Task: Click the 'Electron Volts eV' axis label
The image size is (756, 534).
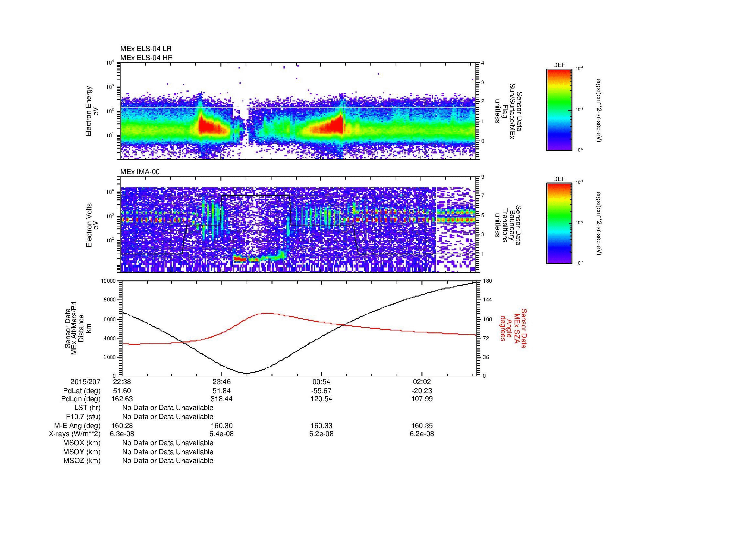Action: coord(92,225)
